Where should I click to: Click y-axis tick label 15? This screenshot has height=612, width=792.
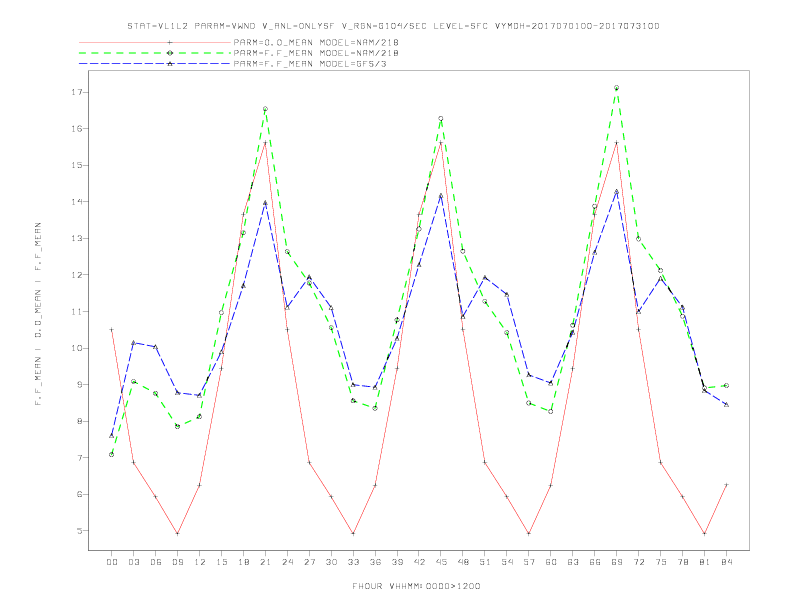[x=77, y=165]
